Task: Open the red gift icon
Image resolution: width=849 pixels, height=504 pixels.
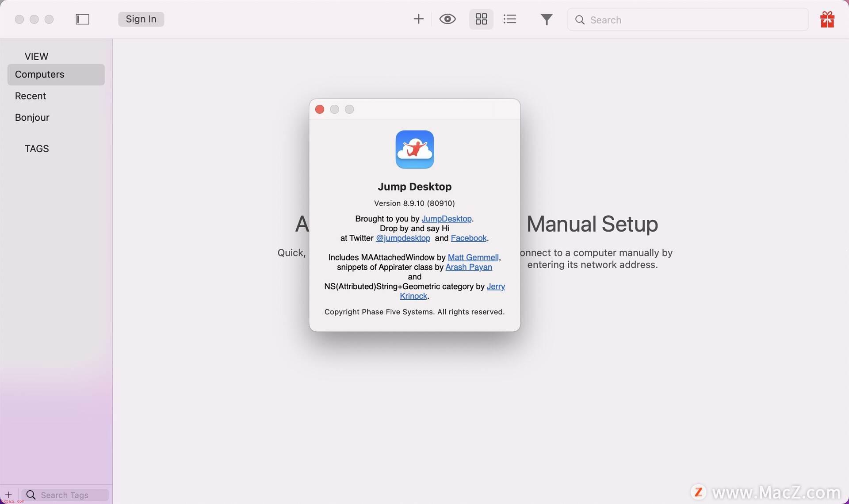Action: [827, 19]
